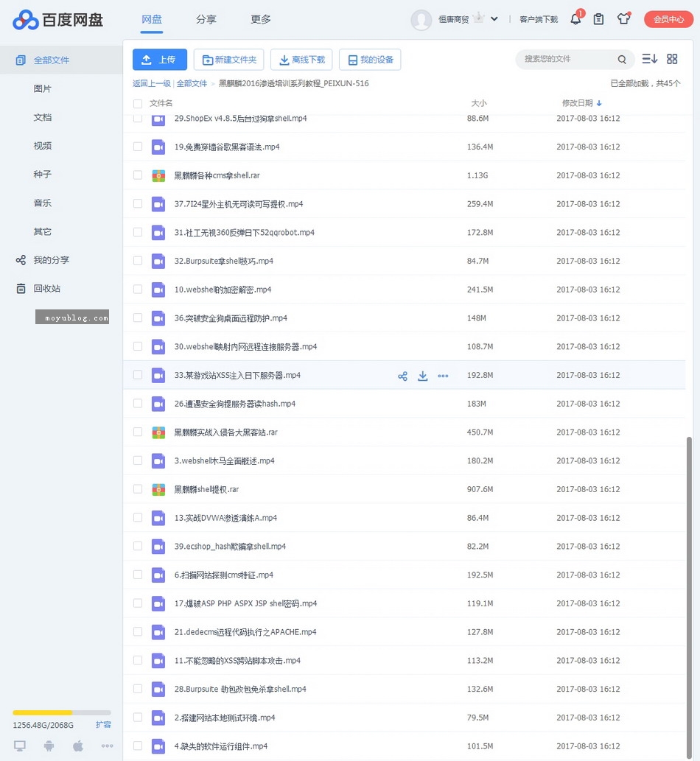Click the file list vertical scrollbar

[689, 598]
